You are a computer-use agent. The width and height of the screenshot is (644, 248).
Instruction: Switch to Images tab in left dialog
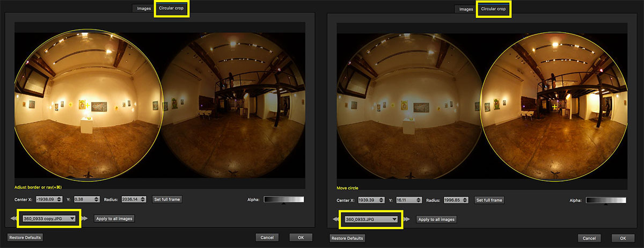(x=143, y=9)
